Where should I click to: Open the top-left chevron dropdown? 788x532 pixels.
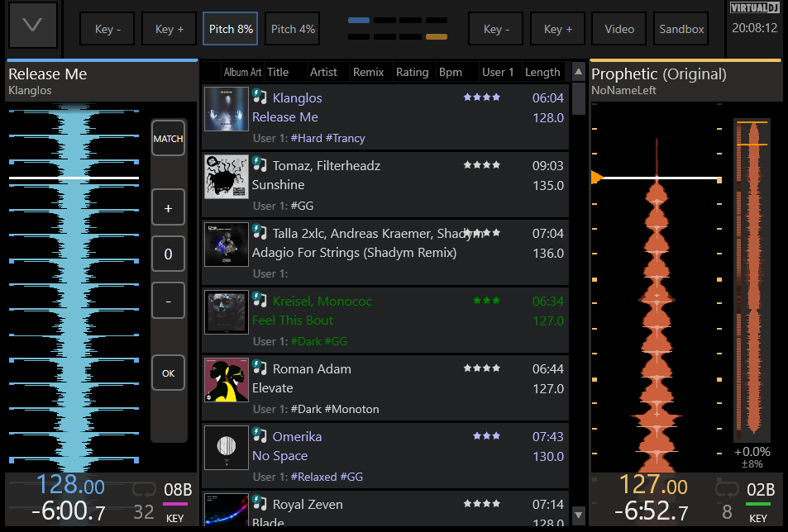[33, 25]
